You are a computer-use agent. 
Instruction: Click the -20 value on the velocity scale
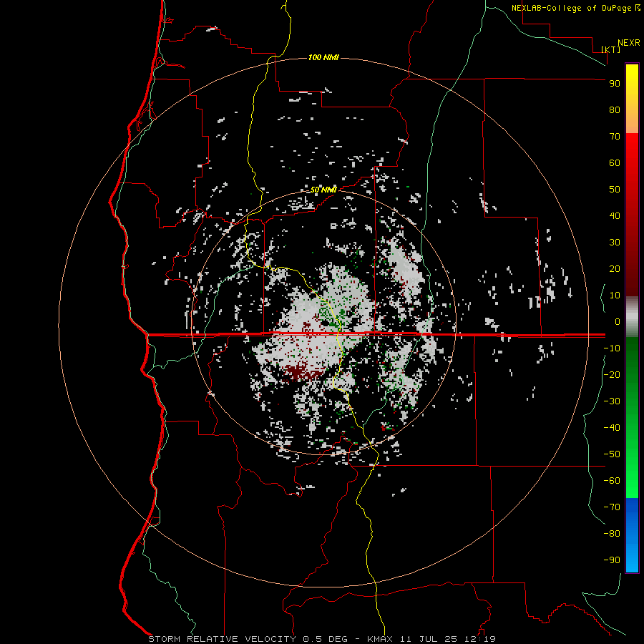612,375
